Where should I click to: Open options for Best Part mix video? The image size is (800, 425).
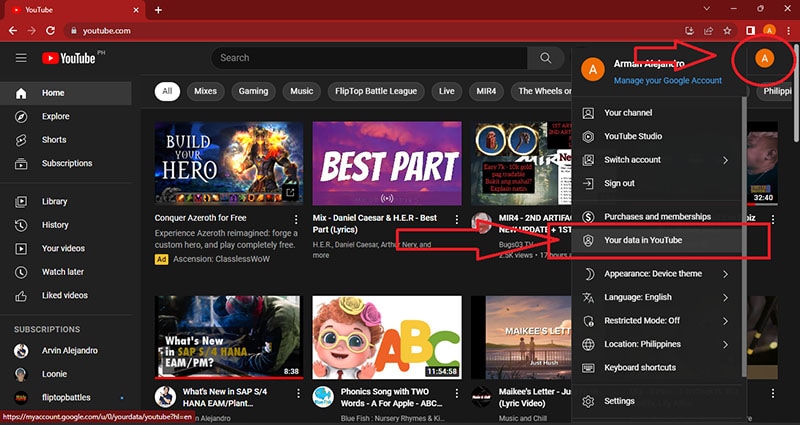(x=457, y=219)
